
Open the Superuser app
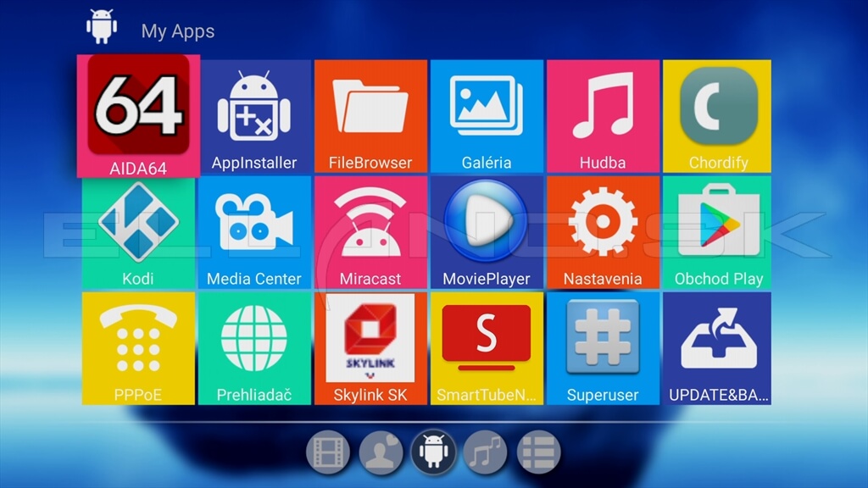(603, 348)
